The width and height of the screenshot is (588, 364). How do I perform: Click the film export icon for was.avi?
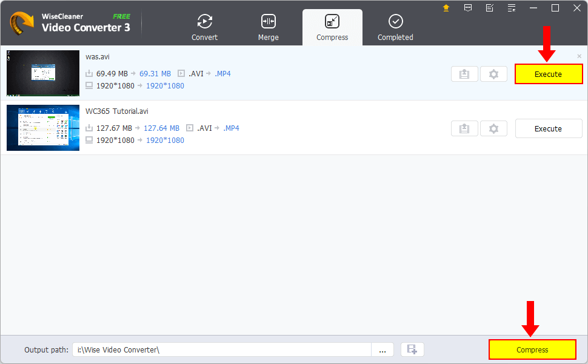pyautogui.click(x=464, y=74)
